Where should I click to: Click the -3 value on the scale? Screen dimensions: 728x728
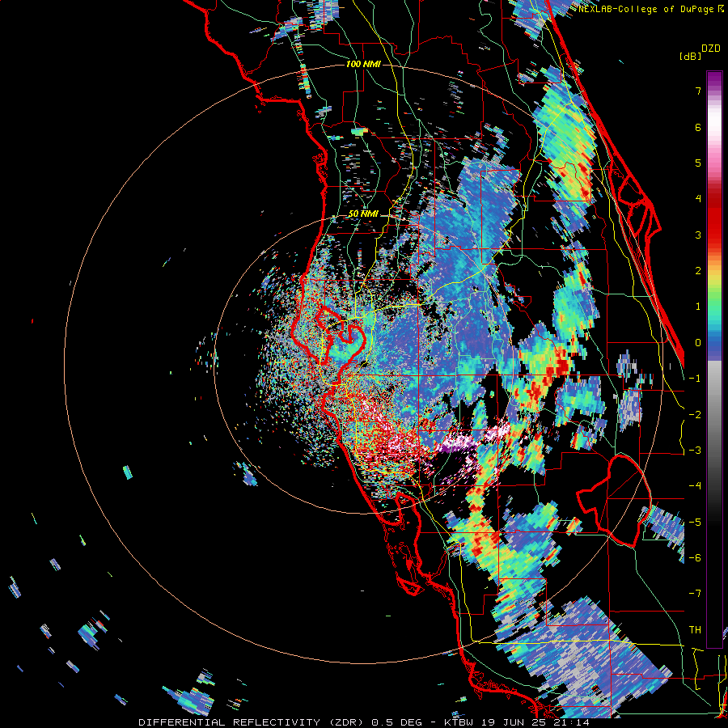695,451
